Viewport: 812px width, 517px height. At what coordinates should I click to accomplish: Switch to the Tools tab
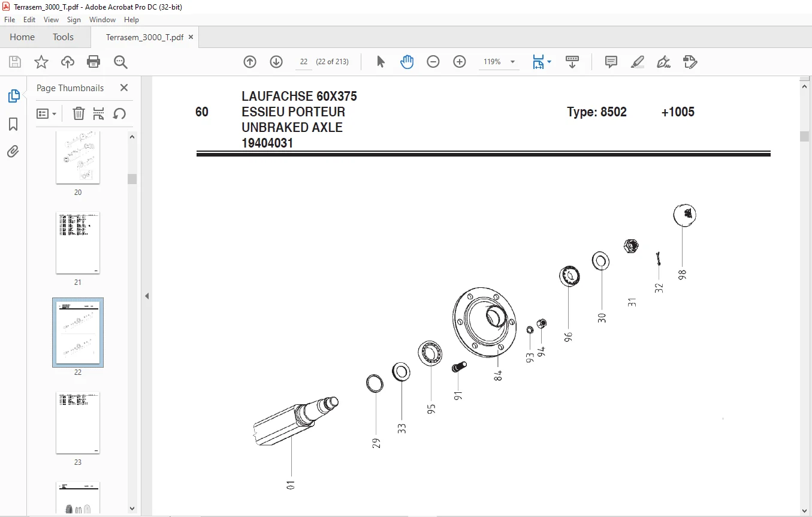63,37
